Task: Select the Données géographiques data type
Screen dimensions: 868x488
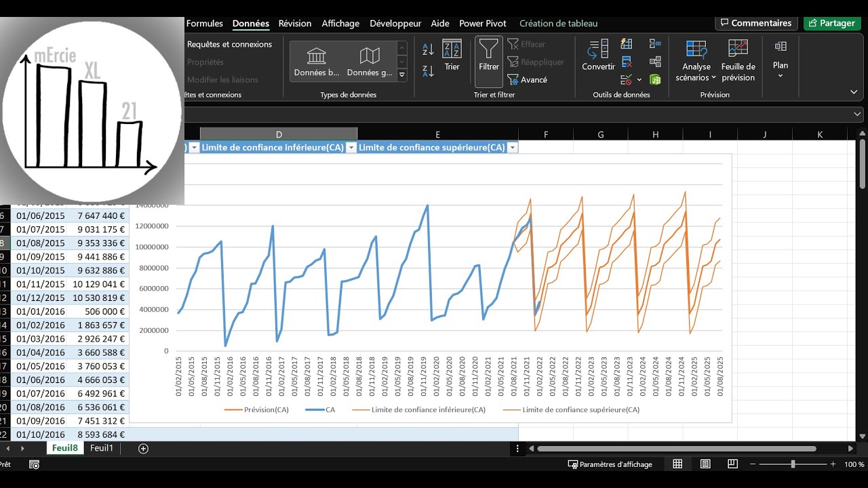Action: (370, 62)
